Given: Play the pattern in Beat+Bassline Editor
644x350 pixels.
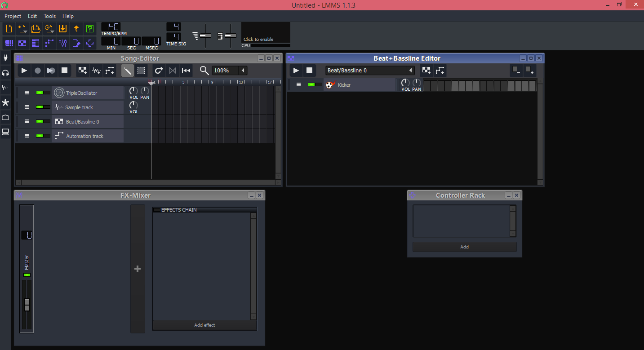Looking at the screenshot, I should [296, 71].
